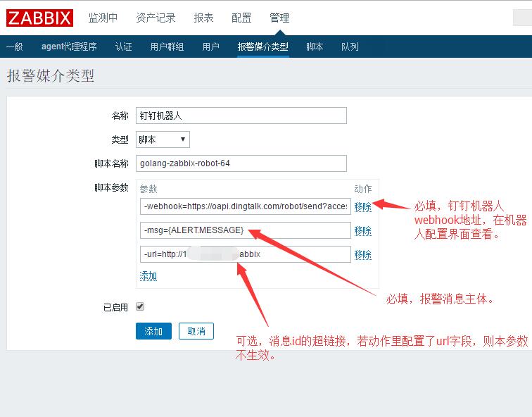Open the 资产记录 top menu

click(156, 18)
